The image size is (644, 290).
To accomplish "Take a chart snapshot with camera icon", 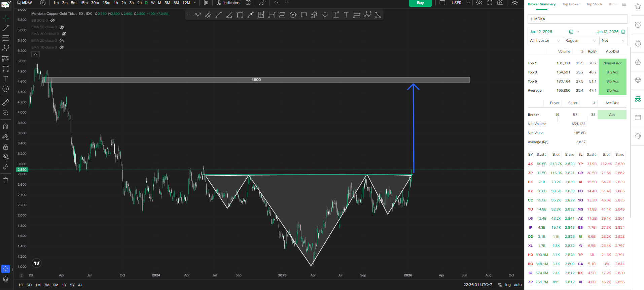I will [500, 3].
